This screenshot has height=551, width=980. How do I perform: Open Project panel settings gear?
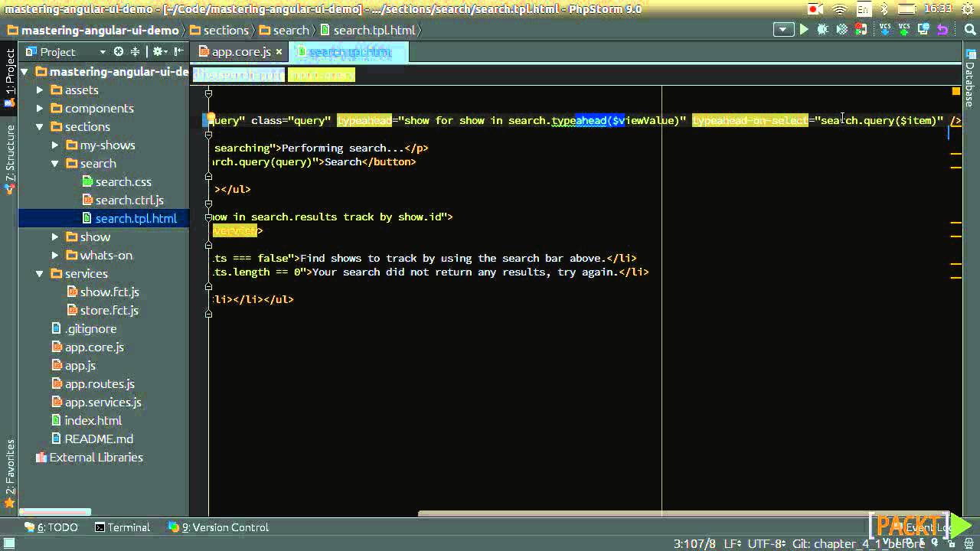pyautogui.click(x=159, y=51)
